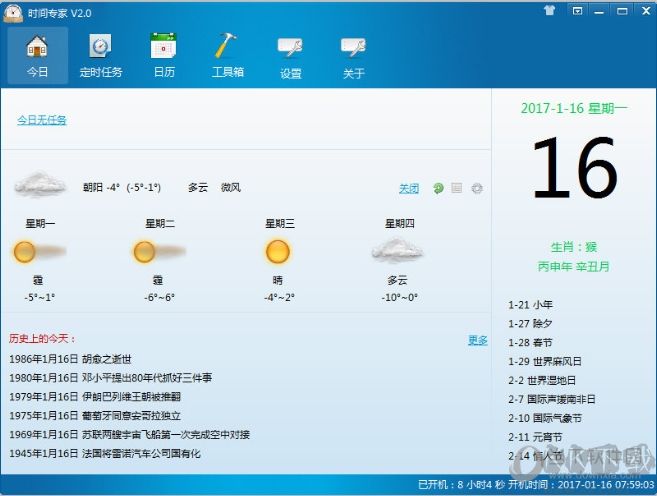Select 星期三 sunny forecast icon
This screenshot has height=496, width=657.
pyautogui.click(x=278, y=252)
